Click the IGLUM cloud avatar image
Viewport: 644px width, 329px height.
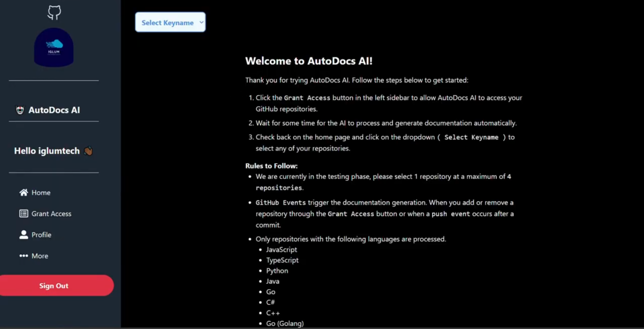(x=54, y=47)
